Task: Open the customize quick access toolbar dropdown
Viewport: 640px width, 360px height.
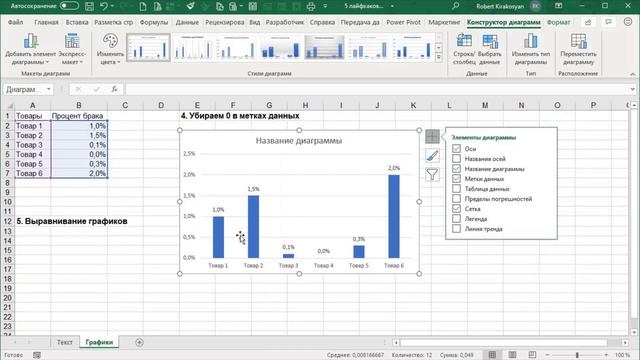Action: 325,6
